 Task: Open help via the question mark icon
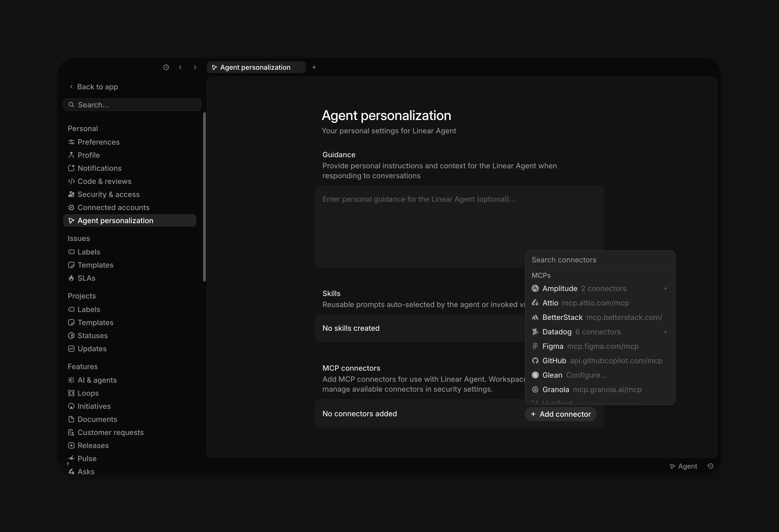coord(68,464)
